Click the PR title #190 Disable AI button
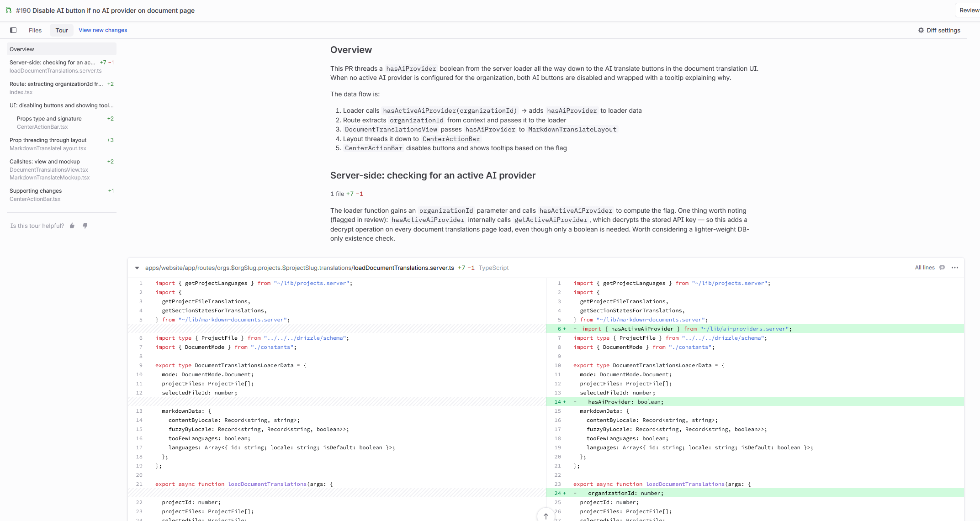Viewport: 980px width, 521px height. coord(106,11)
